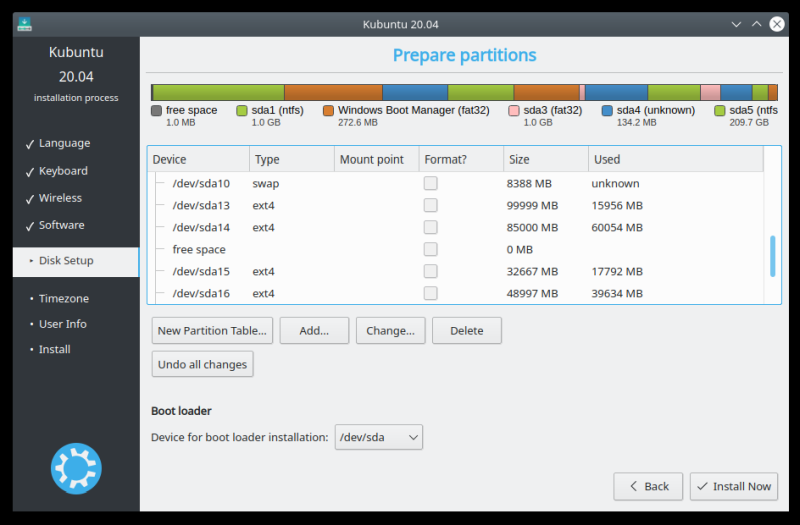This screenshot has width=800, height=525.
Task: Toggle Format checkbox for /dev/sda13
Action: click(x=431, y=205)
